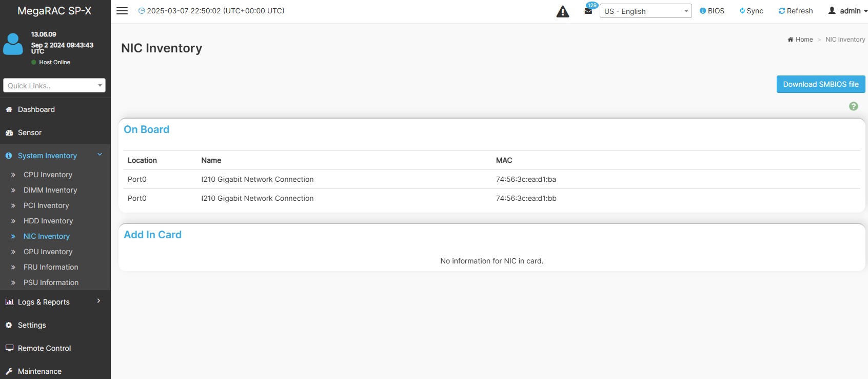Open the messages envelope icon with 129 badge
Screen dimensions: 868x379
point(588,11)
